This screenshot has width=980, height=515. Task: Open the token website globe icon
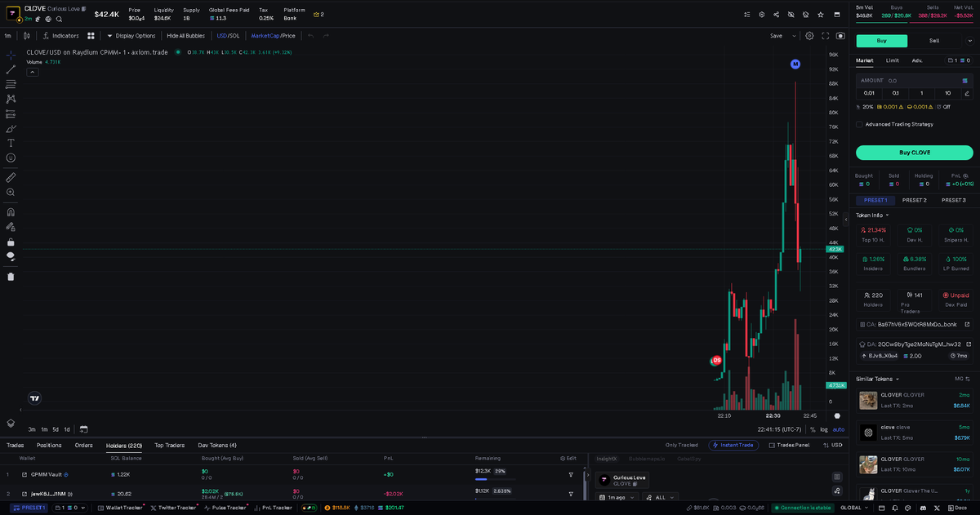(50, 19)
